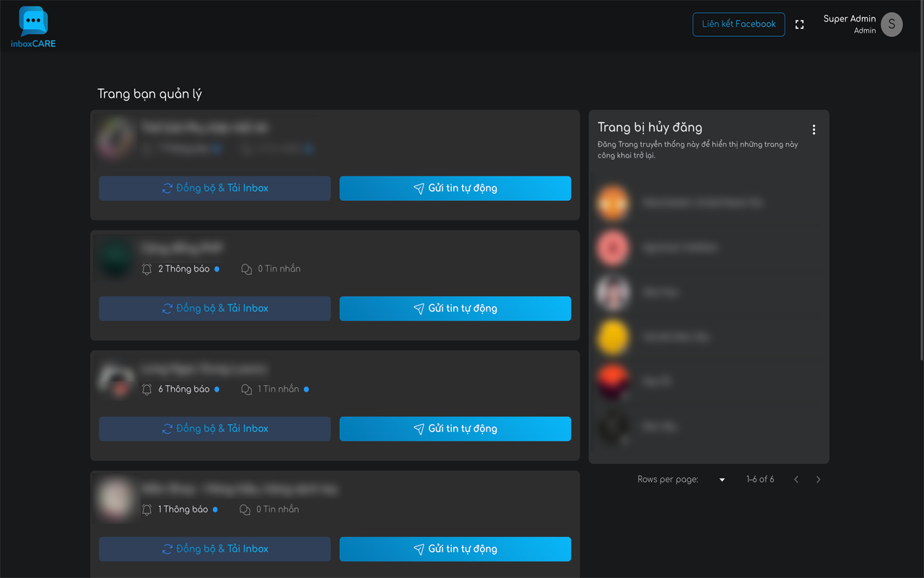This screenshot has height=578, width=924.
Task: Go to next page of unpublished pages
Action: pos(818,480)
